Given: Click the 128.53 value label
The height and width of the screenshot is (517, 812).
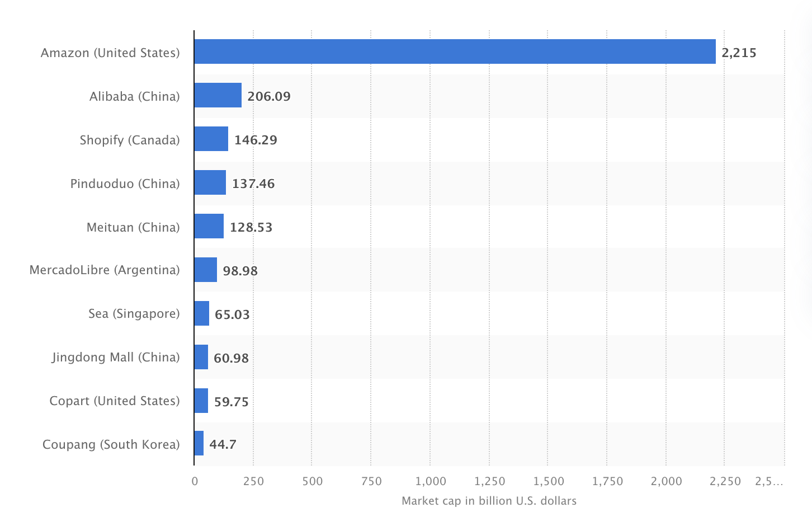Looking at the screenshot, I should 251,227.
